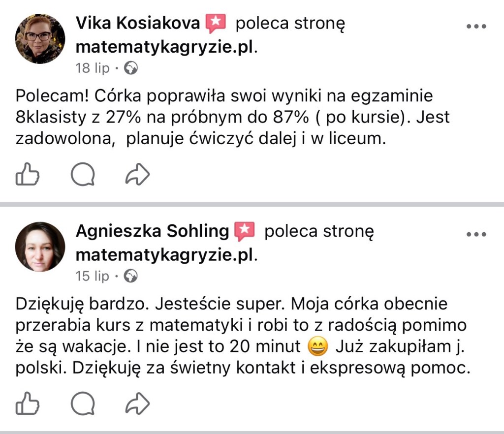The image size is (504, 434).
Task: Open public audience globe on 18 lip post
Action: tap(131, 68)
